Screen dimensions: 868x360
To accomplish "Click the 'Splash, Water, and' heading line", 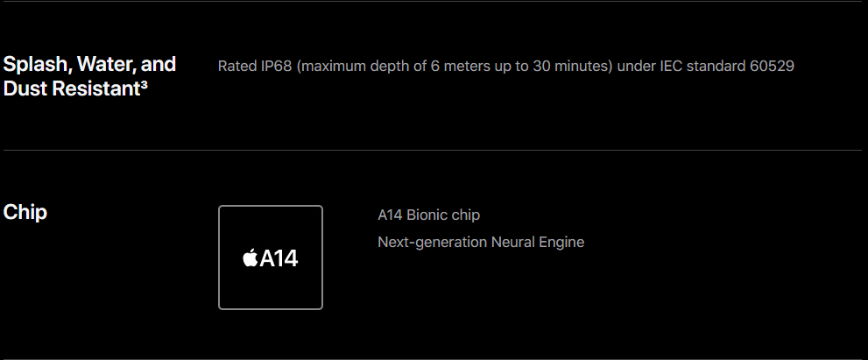I will click(89, 64).
